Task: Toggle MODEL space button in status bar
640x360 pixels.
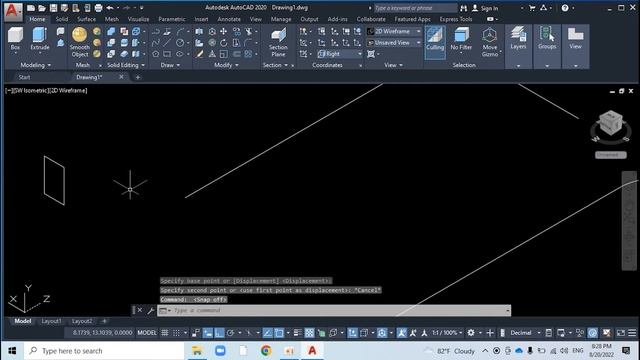Action: pyautogui.click(x=147, y=333)
